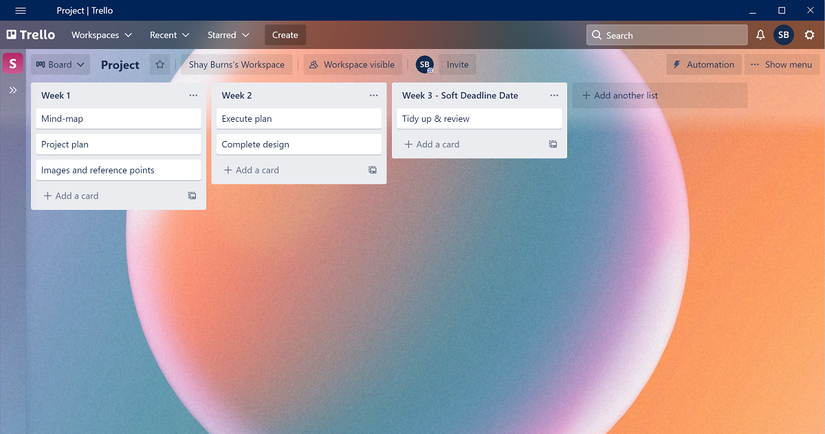Open the Complete design card

(x=299, y=144)
